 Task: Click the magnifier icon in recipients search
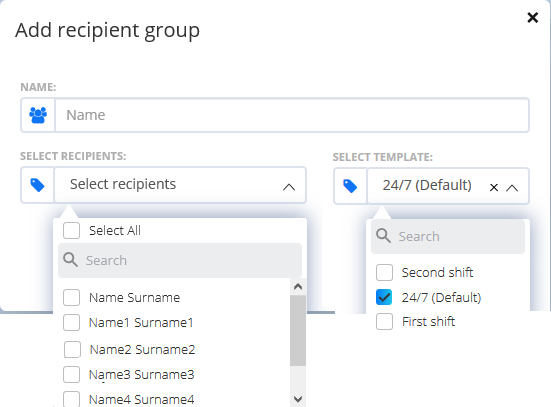click(70, 260)
